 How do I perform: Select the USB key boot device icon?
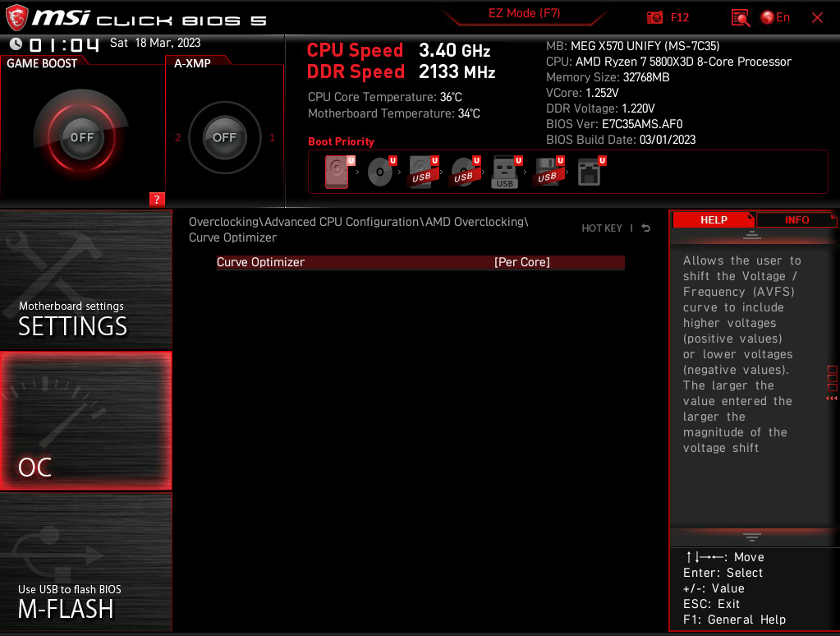(507, 172)
